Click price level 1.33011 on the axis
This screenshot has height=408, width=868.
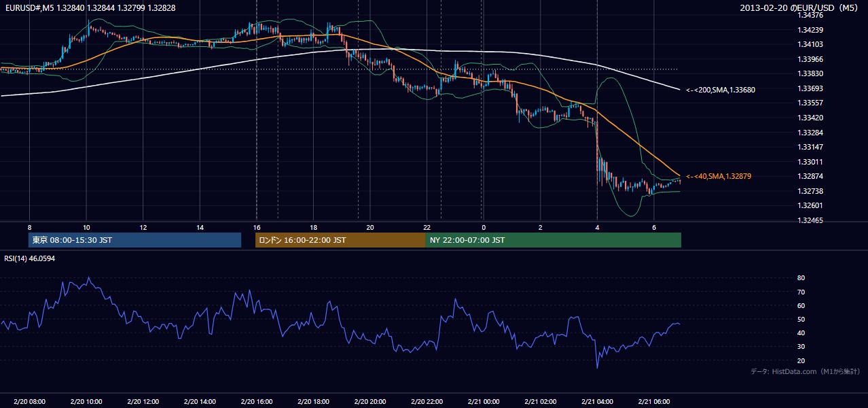[x=810, y=162]
